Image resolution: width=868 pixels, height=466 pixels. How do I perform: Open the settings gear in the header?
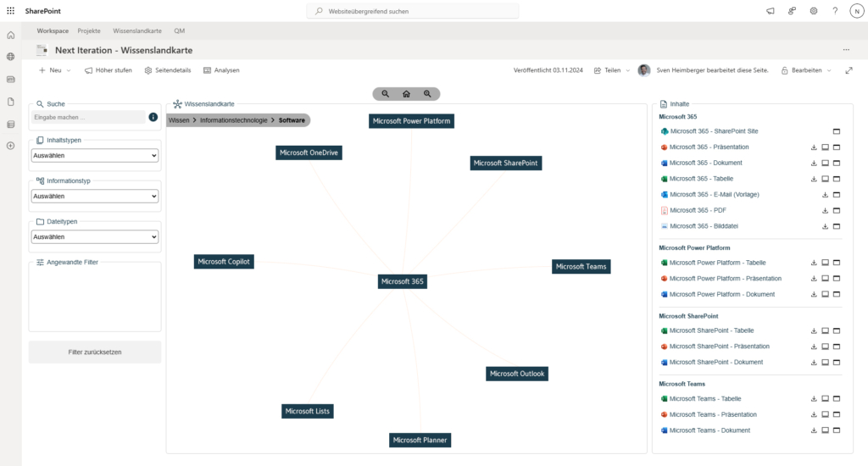[x=814, y=11]
